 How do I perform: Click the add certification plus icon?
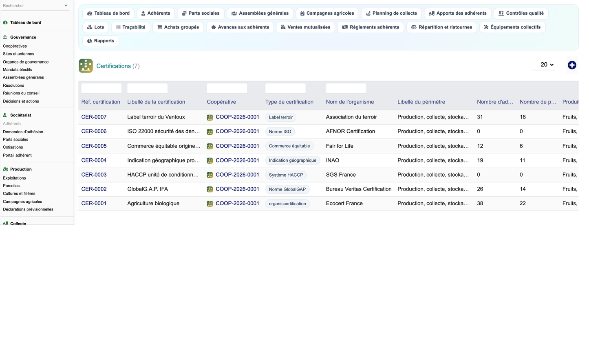572,65
